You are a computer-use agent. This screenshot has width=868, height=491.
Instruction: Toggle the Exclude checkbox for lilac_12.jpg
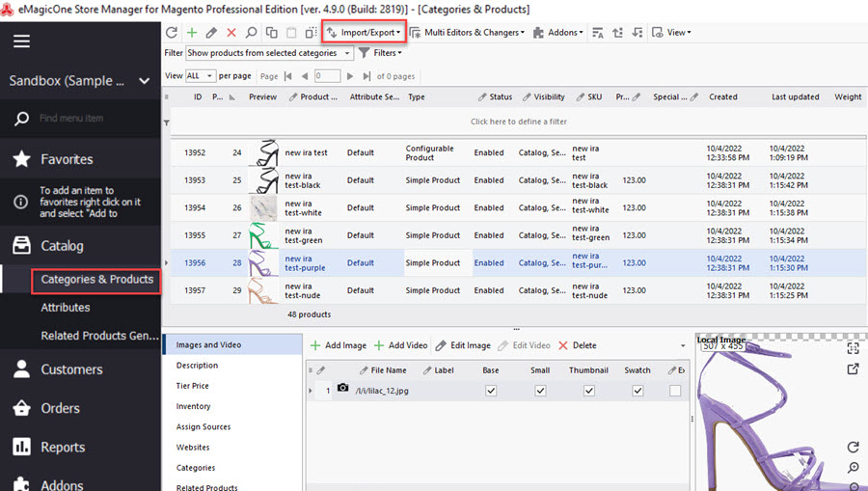pyautogui.click(x=675, y=391)
